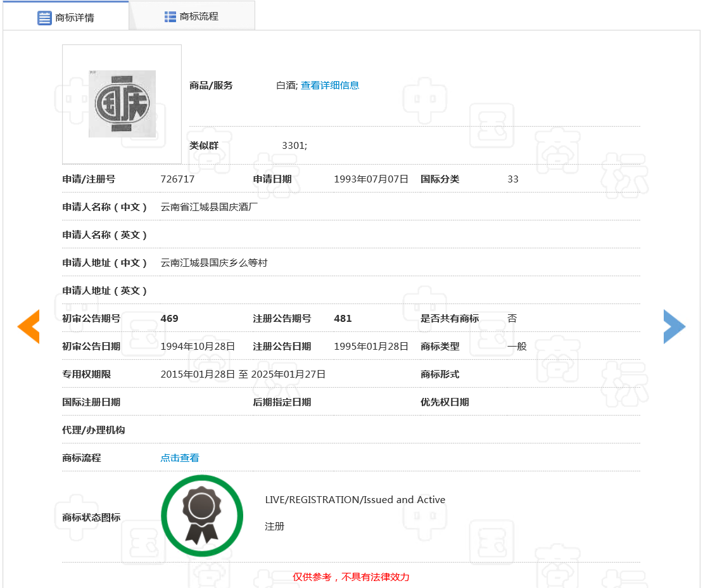Viewport: 703px width, 588px height.
Task: Switch to the 商标流程 tab
Action: (192, 16)
